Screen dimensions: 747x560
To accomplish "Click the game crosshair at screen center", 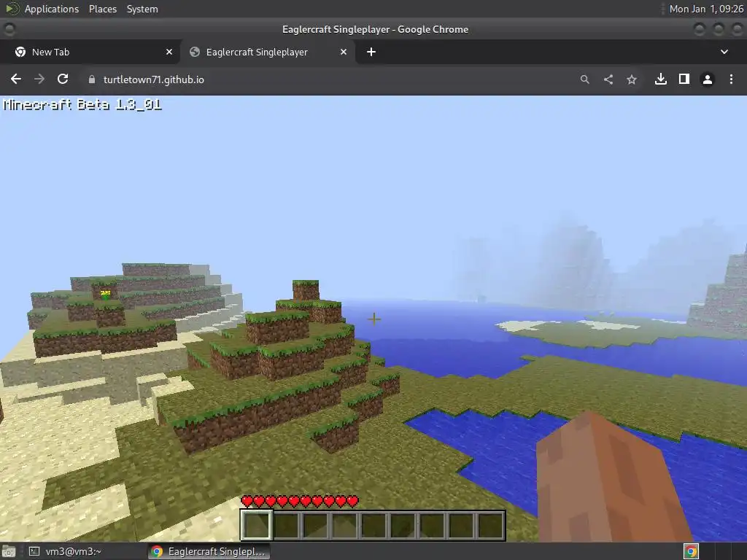I will (x=374, y=319).
